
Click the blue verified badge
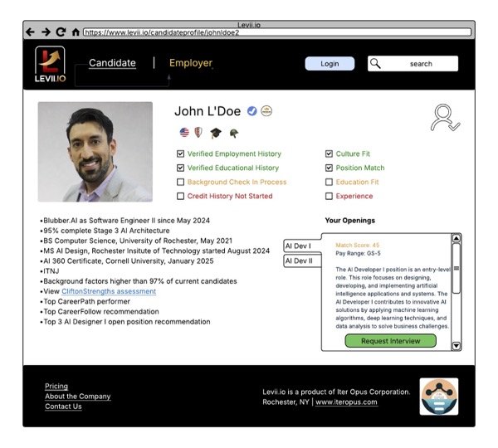click(251, 111)
